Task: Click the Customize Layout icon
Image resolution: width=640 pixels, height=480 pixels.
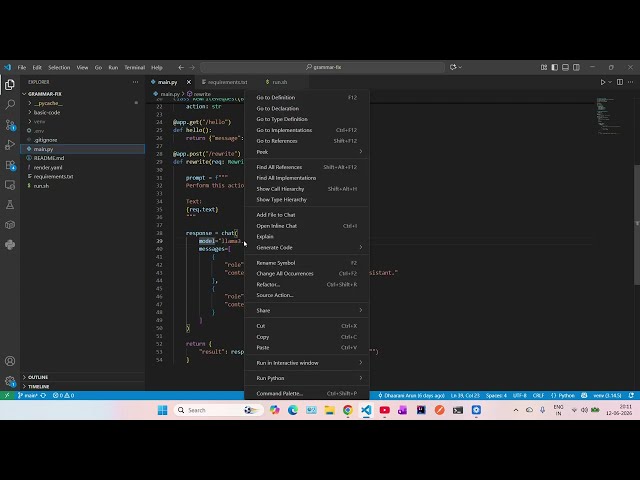Action: point(544,67)
